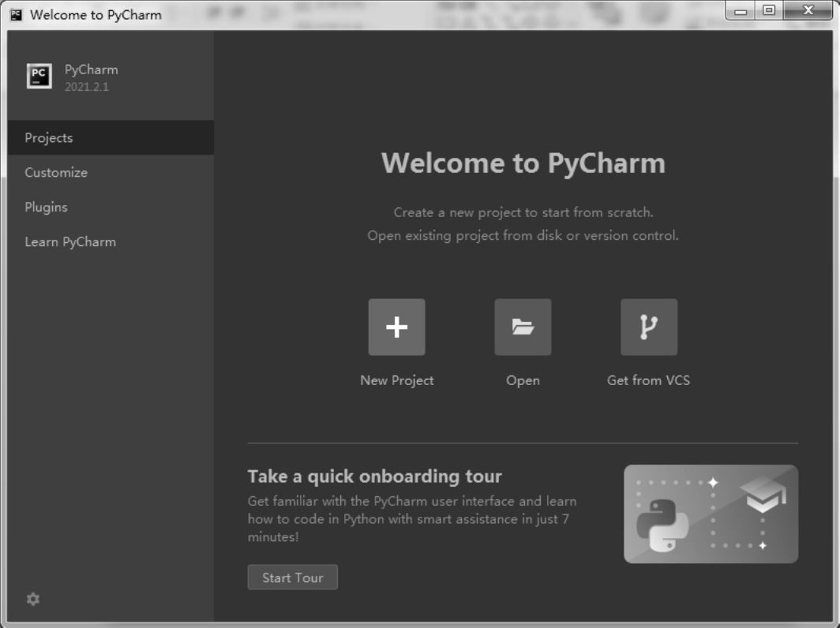The image size is (840, 628).
Task: Close the Welcome to PyCharm window
Action: point(808,11)
